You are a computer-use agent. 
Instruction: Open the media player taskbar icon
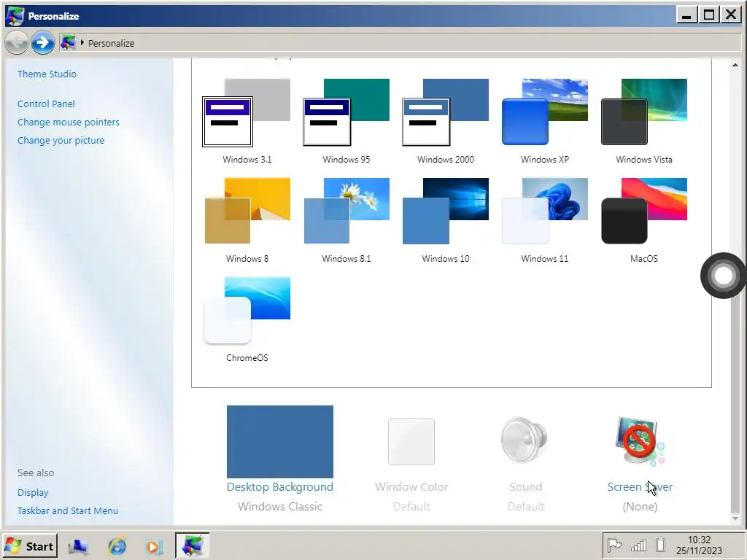(154, 547)
